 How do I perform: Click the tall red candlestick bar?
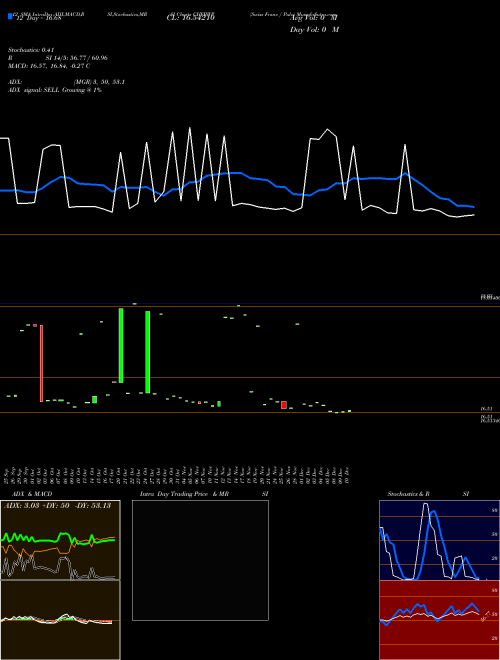(x=41, y=363)
